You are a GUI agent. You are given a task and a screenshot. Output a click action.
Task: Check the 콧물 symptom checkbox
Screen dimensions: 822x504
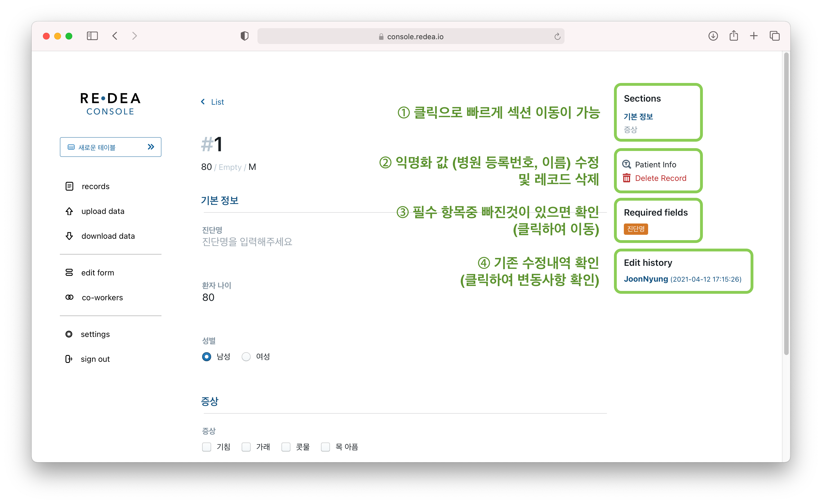point(286,447)
